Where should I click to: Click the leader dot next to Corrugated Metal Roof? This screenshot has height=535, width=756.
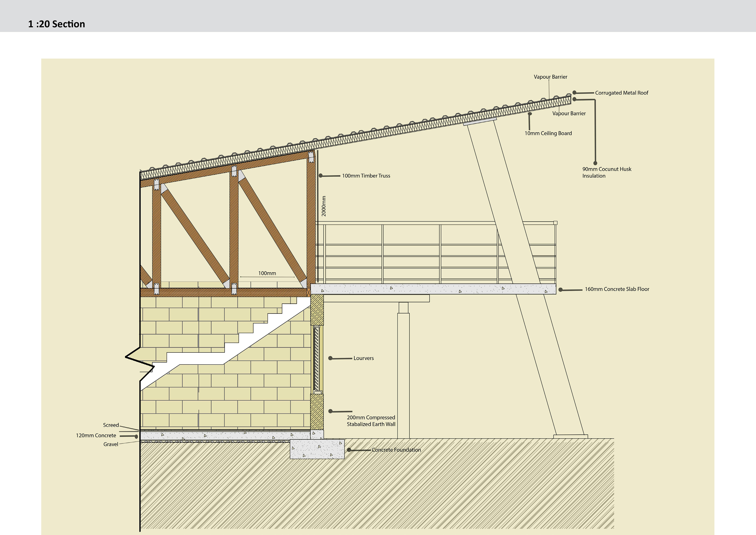point(574,93)
